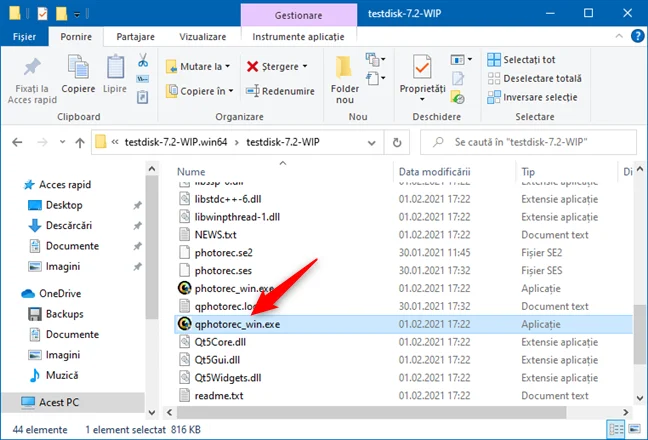Viewport: 648px width, 440px height.
Task: Switch to large icons view in status bar
Action: tap(634, 430)
